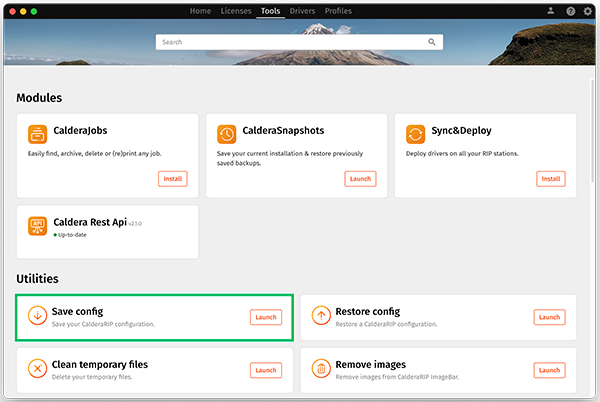Launch the Save config utility
The image size is (600, 402).
[x=266, y=317]
